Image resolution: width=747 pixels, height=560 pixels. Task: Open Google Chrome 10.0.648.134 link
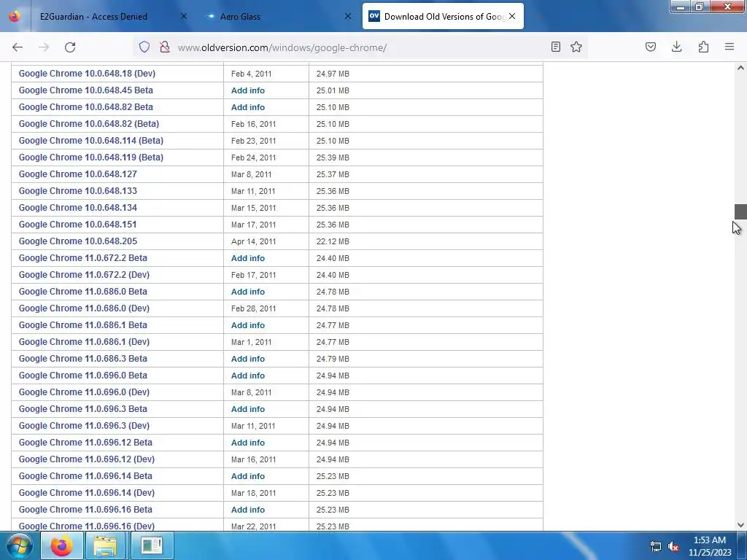click(x=77, y=208)
